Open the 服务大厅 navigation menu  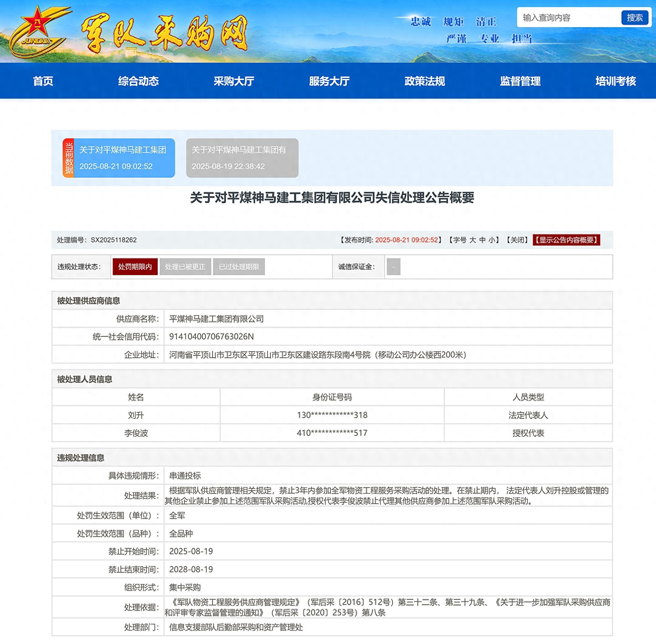329,81
